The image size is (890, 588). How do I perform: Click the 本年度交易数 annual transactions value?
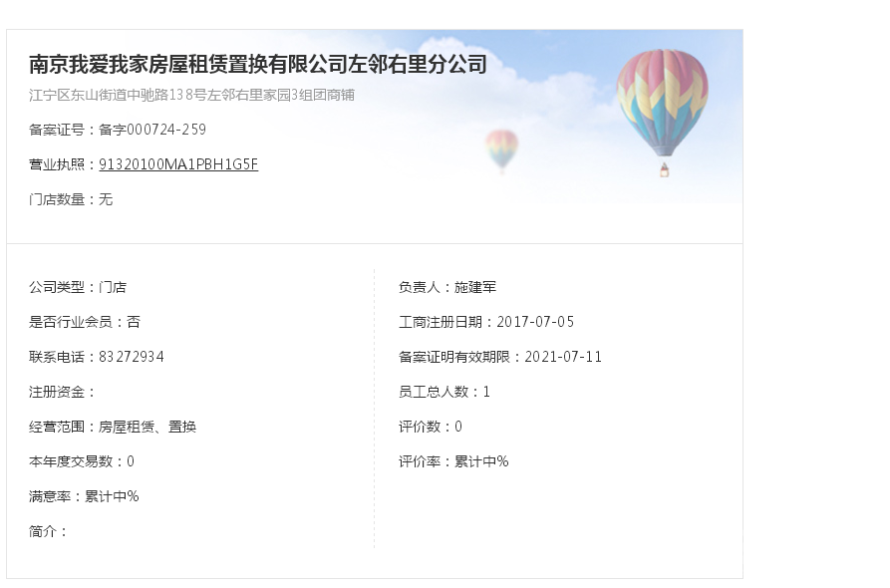131,462
